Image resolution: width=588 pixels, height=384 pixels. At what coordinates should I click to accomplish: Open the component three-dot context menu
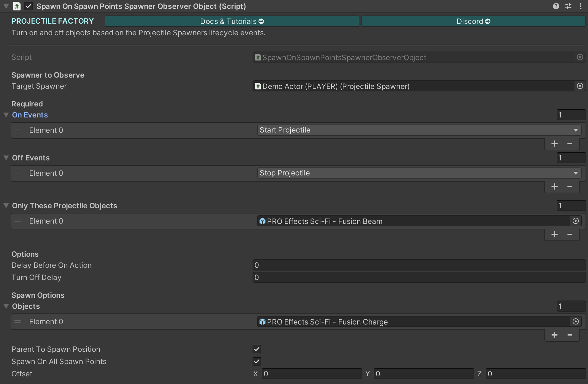pyautogui.click(x=580, y=6)
